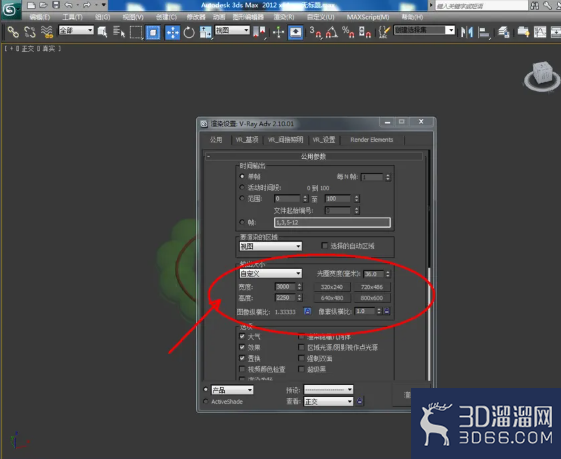Image resolution: width=561 pixels, height=459 pixels.
Task: Click the binoculars search icon in title bar
Action: [x=535, y=5]
